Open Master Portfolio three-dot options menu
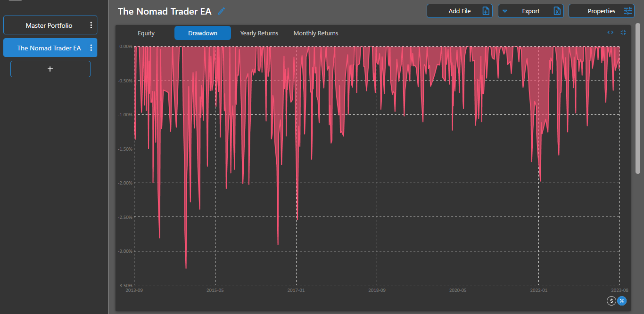The height and width of the screenshot is (314, 644). (91, 25)
